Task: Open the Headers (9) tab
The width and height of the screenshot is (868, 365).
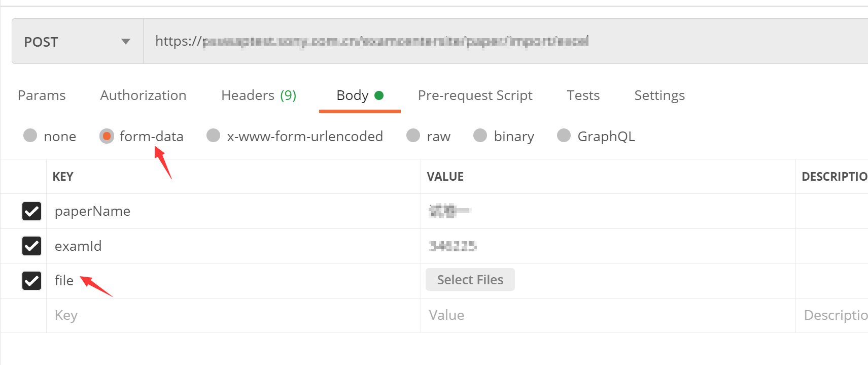Action: (x=259, y=95)
